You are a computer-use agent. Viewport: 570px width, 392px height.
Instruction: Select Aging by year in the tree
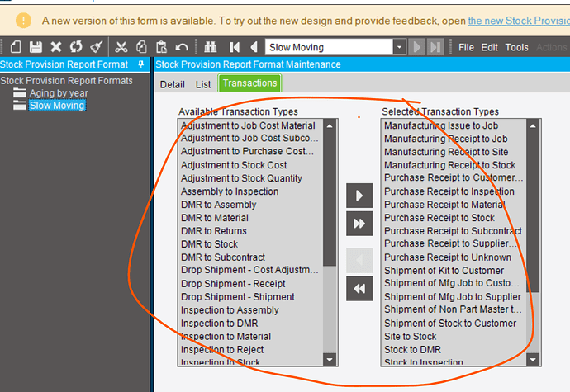59,93
